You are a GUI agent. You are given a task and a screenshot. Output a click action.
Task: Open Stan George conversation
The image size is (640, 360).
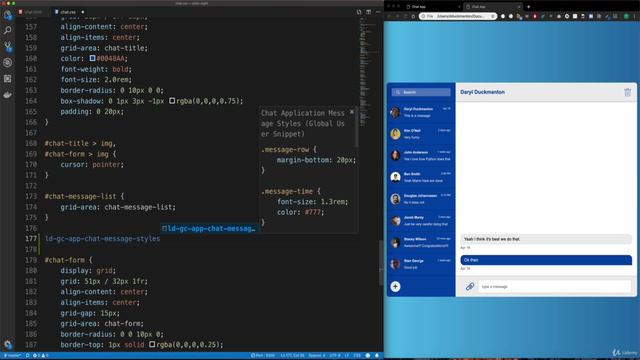point(421,264)
